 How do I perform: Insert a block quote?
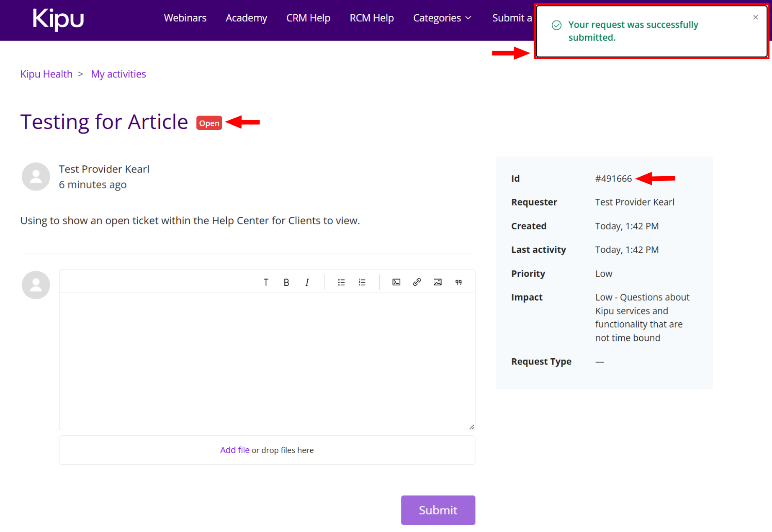click(458, 282)
